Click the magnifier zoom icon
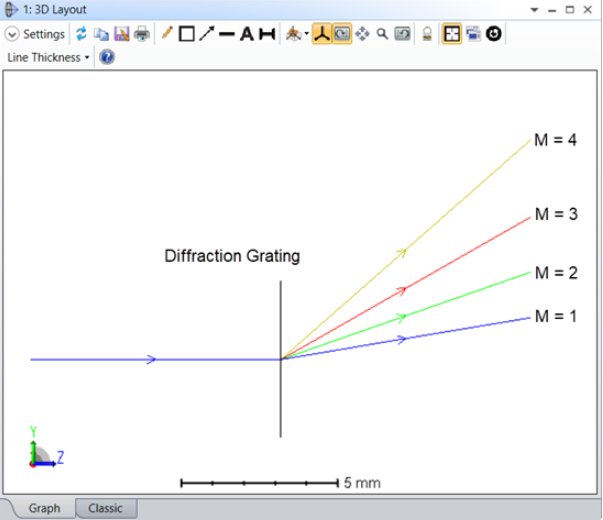The height and width of the screenshot is (520, 603). (x=381, y=34)
